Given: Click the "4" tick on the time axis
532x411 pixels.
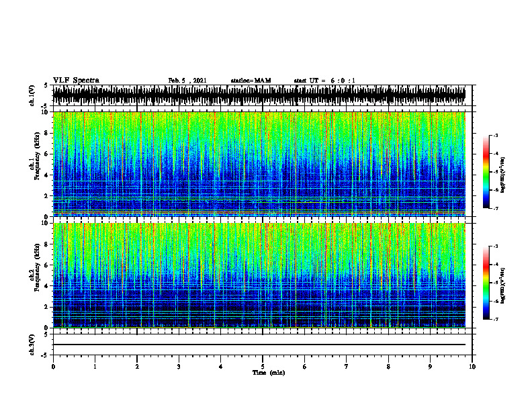Looking at the screenshot, I should 221,367.
